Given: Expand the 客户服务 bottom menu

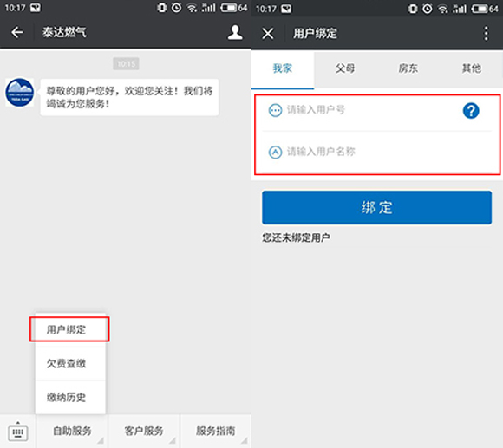Looking at the screenshot, I should click(144, 431).
